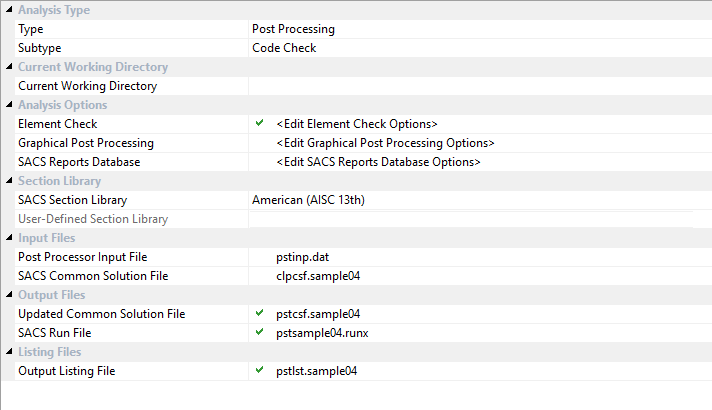This screenshot has height=410, width=712.
Task: Select the clpcsf.sample04 solution file field
Action: pyautogui.click(x=318, y=276)
